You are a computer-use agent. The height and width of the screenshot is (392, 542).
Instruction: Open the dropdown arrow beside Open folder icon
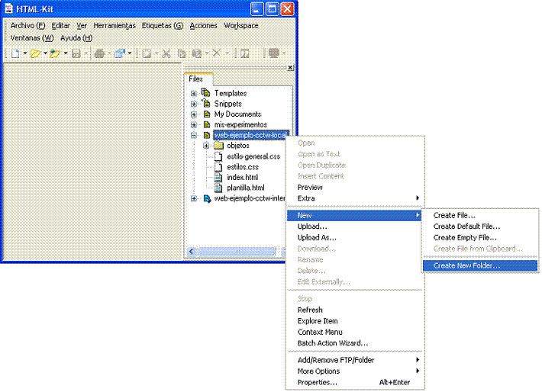pyautogui.click(x=45, y=53)
